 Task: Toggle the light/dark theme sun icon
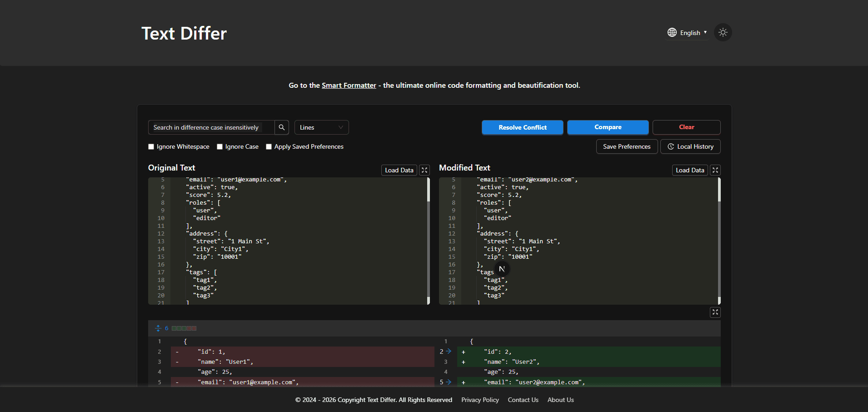[x=723, y=32]
